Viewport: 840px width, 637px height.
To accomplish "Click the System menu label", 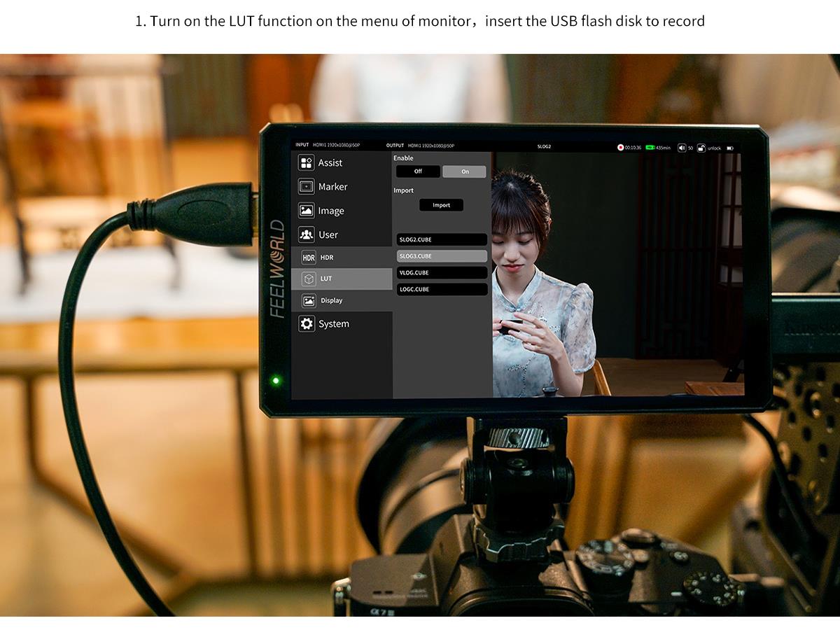I will click(334, 324).
